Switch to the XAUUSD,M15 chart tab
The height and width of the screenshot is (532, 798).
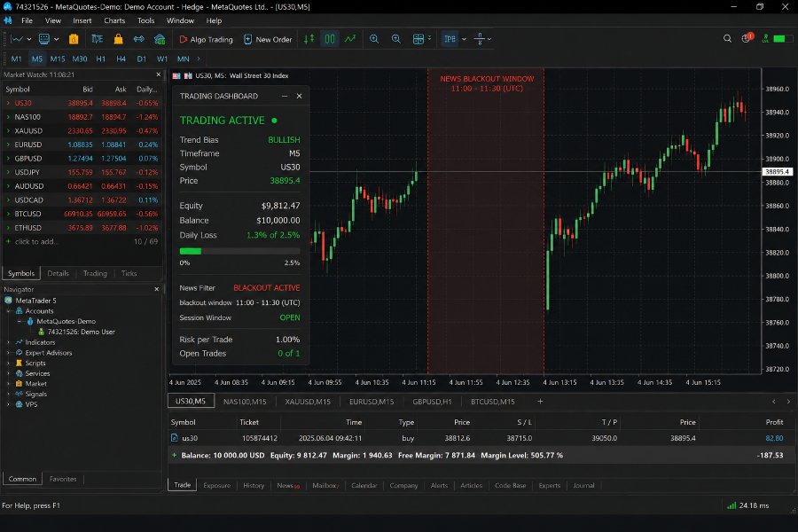pyautogui.click(x=308, y=402)
